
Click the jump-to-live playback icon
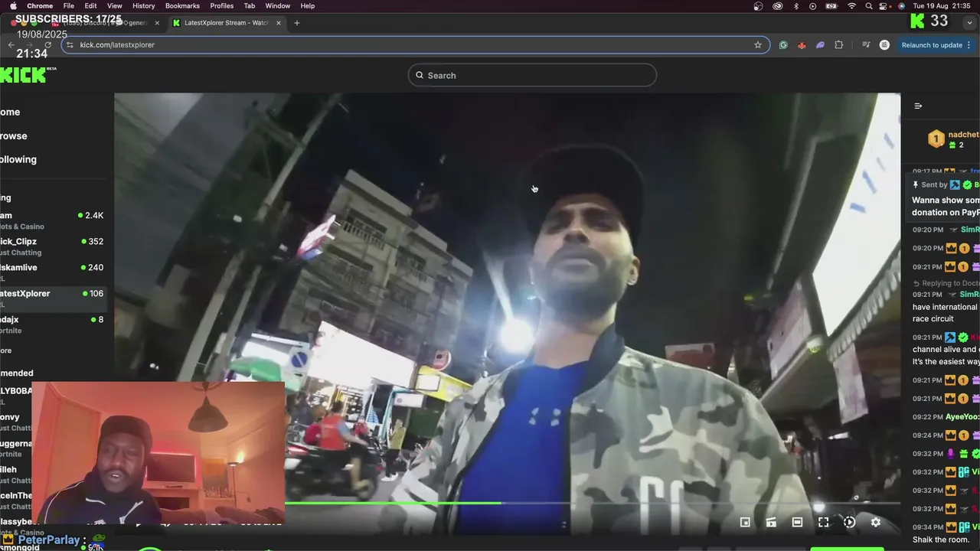coord(849,522)
